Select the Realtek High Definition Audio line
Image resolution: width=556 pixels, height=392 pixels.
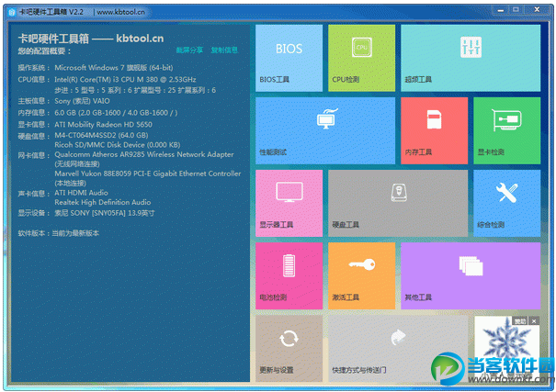103,203
